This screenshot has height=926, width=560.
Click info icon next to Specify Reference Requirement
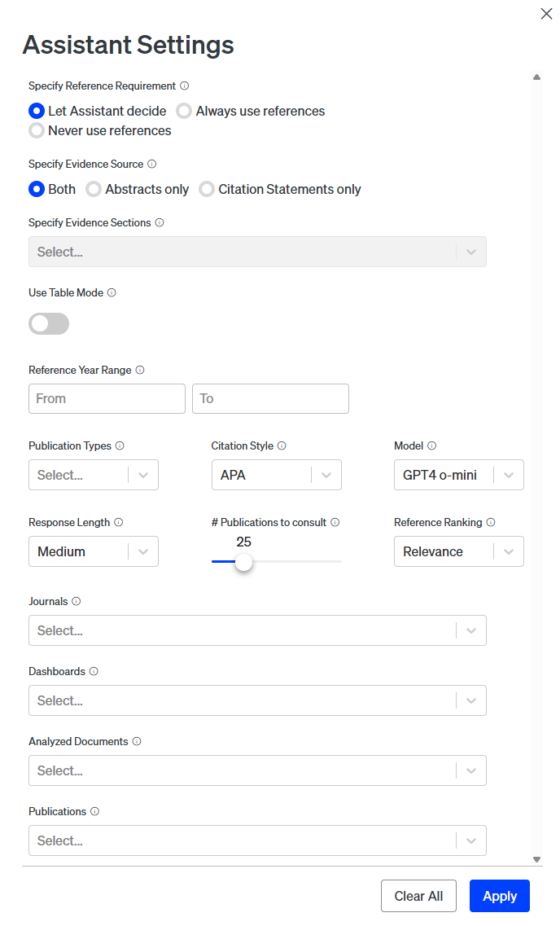coord(185,86)
